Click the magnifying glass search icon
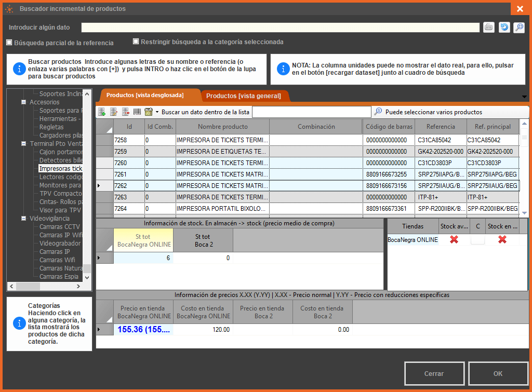The height and width of the screenshot is (392, 532). click(x=519, y=28)
